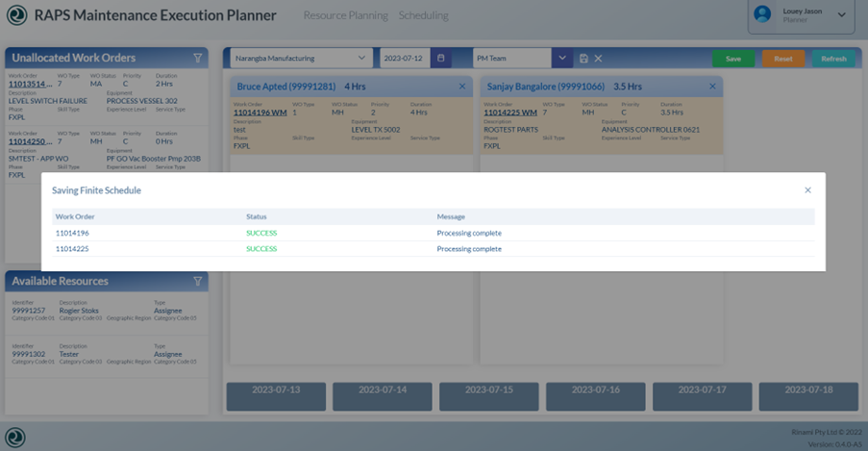The height and width of the screenshot is (451, 868).
Task: Click the orange Reset button
Action: (x=783, y=59)
